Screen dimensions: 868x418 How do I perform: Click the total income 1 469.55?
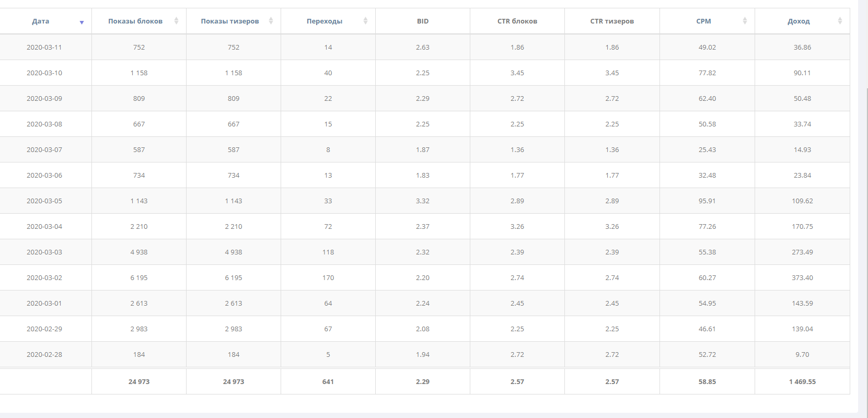pos(802,381)
